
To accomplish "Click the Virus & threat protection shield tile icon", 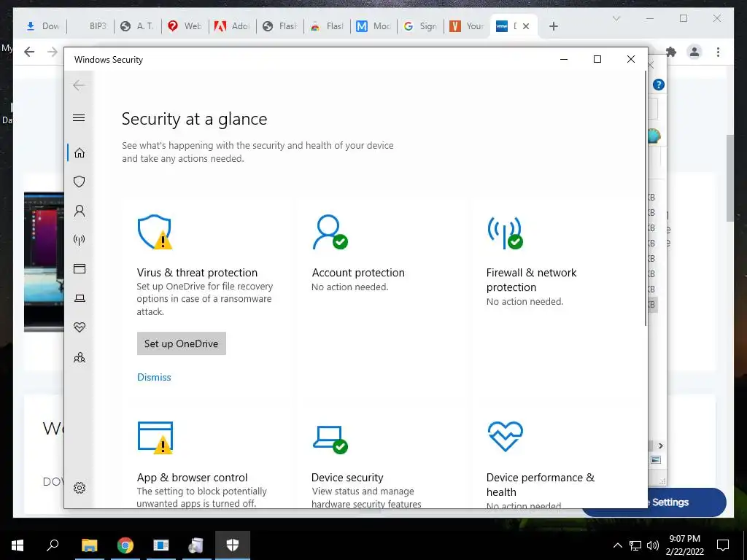I will (x=155, y=232).
